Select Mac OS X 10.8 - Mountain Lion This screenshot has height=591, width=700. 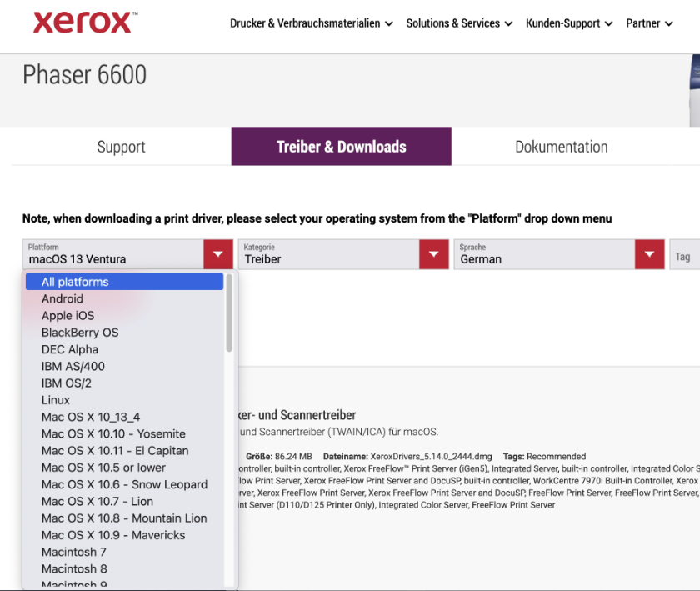[124, 518]
